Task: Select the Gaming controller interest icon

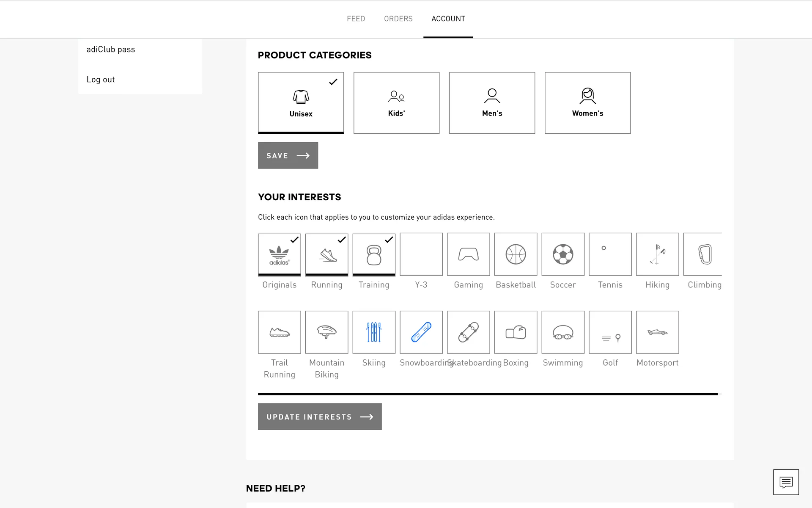Action: (468, 254)
